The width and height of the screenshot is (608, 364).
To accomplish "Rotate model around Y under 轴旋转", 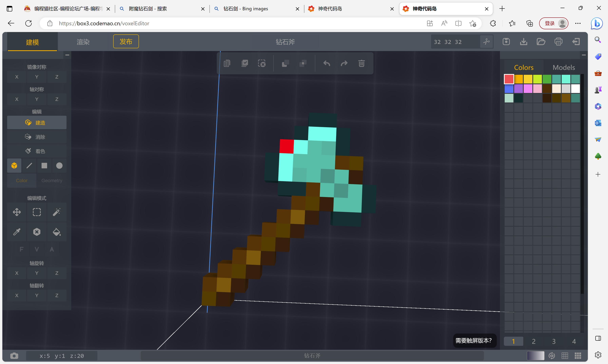I will [37, 273].
